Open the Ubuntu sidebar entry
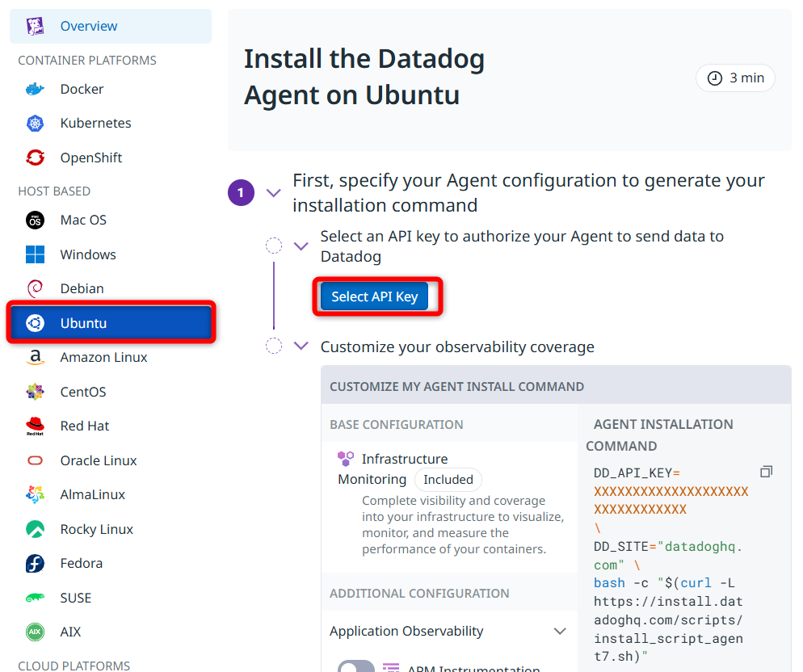 point(111,323)
